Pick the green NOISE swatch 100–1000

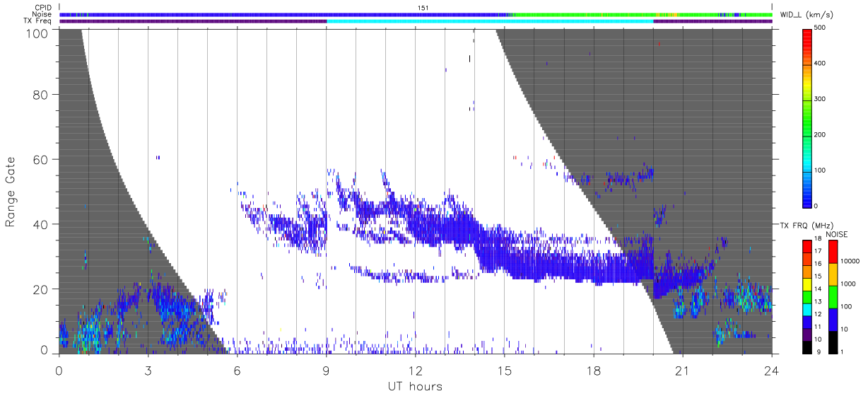click(833, 296)
